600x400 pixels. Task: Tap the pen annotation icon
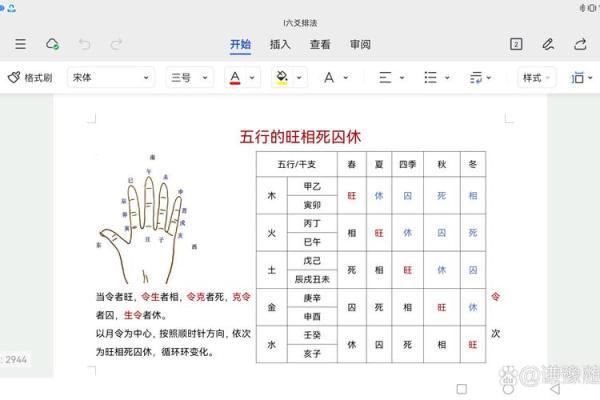click(x=548, y=44)
